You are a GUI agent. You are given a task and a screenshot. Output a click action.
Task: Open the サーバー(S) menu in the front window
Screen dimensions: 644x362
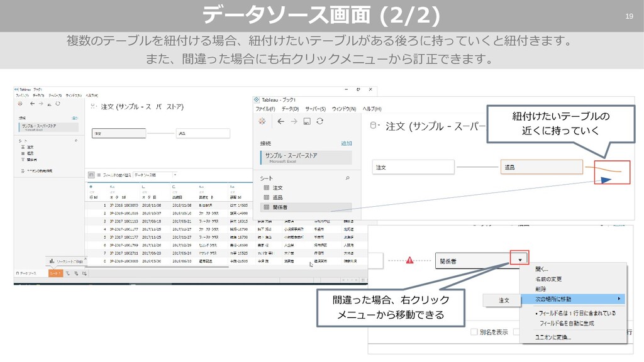point(316,109)
